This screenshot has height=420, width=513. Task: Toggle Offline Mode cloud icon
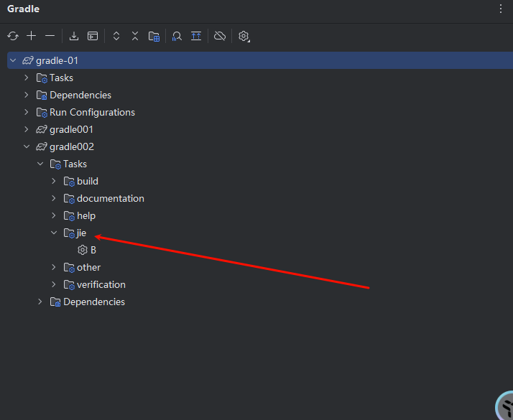pos(220,36)
